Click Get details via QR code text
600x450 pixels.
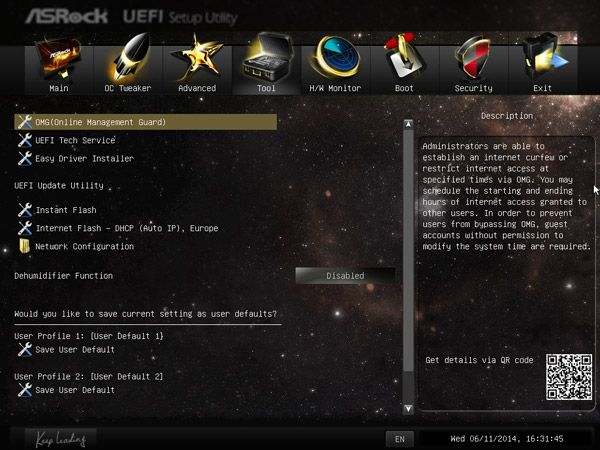tap(479, 360)
